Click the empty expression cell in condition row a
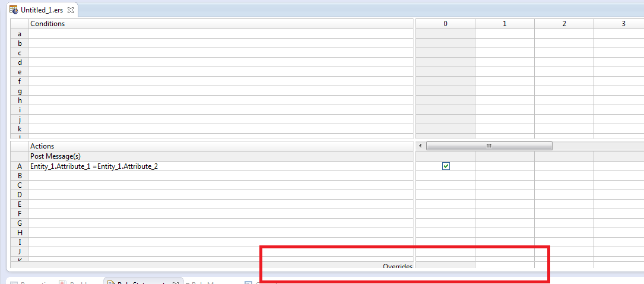 pyautogui.click(x=221, y=34)
